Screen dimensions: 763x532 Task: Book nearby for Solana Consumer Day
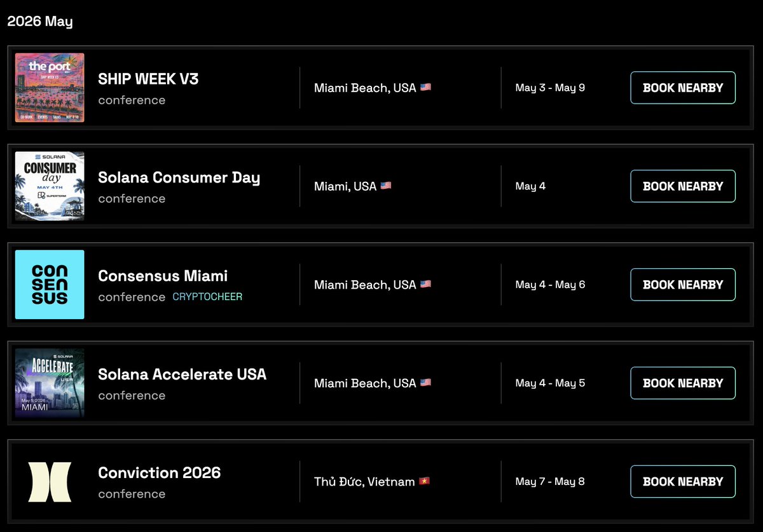click(683, 186)
